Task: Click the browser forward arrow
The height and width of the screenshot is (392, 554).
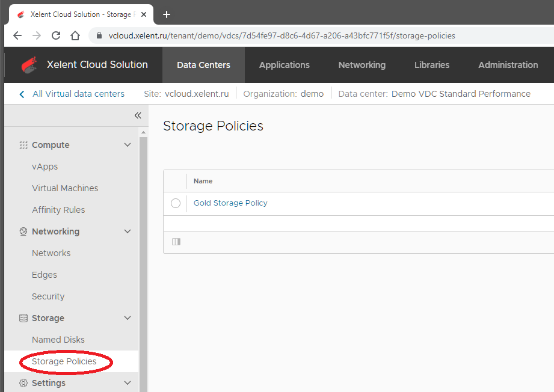Action: [x=37, y=35]
